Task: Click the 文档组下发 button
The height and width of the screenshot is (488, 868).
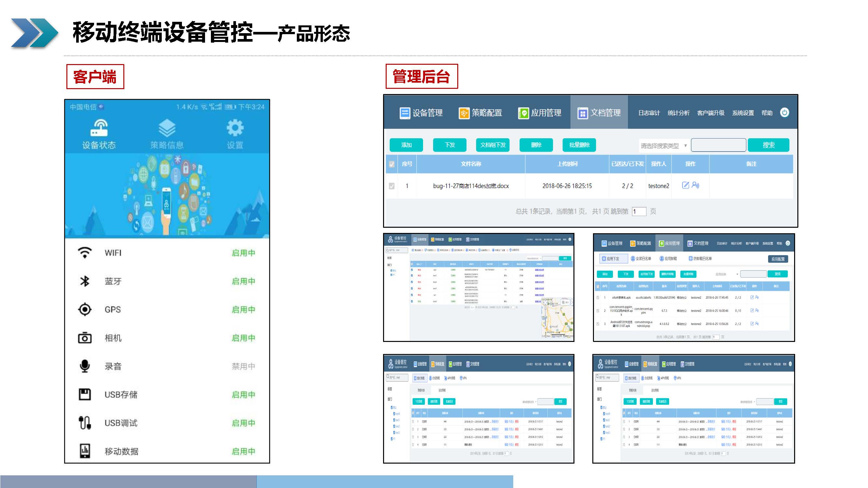Action: (x=493, y=145)
